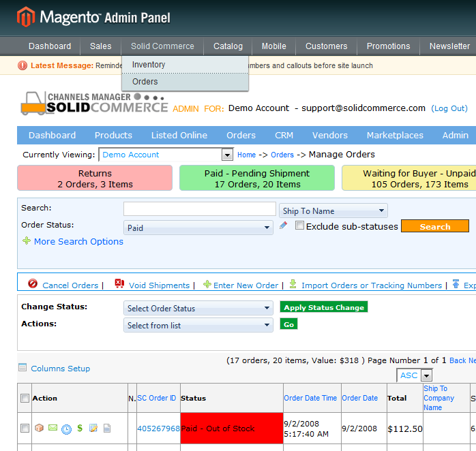Screen dimensions: 476x451
Task: Open the Newsletter menu
Action: pos(449,46)
